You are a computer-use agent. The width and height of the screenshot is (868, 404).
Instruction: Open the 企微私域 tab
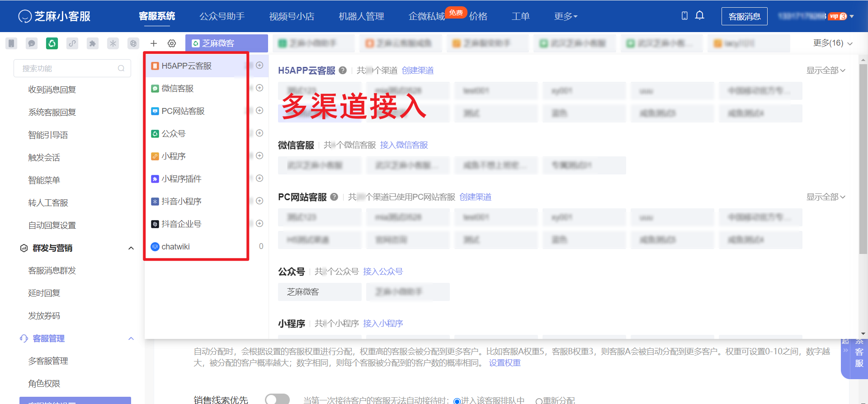[426, 16]
